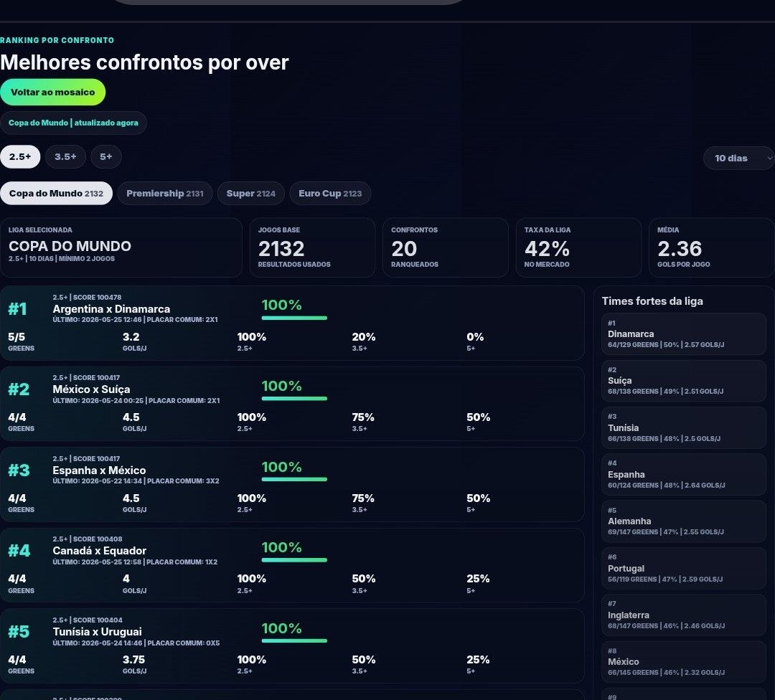Click the 5/5 greens value for Argentina x Dinamarca

point(17,337)
